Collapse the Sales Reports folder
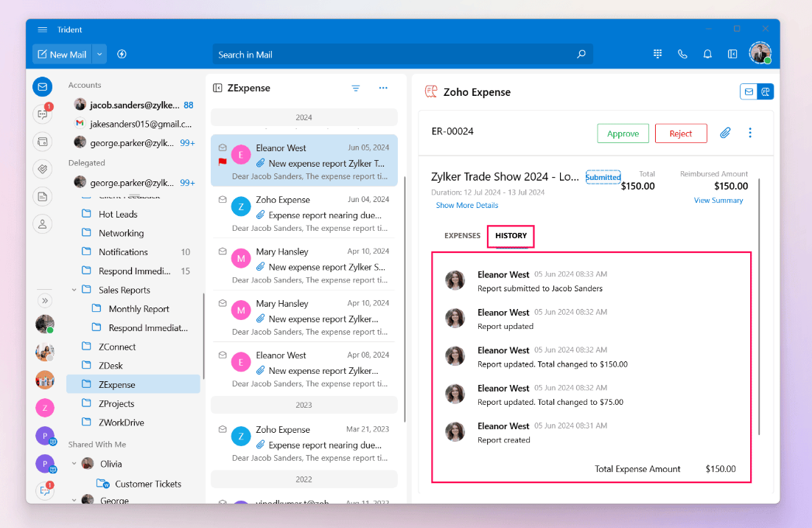Image resolution: width=812 pixels, height=528 pixels. tap(74, 290)
